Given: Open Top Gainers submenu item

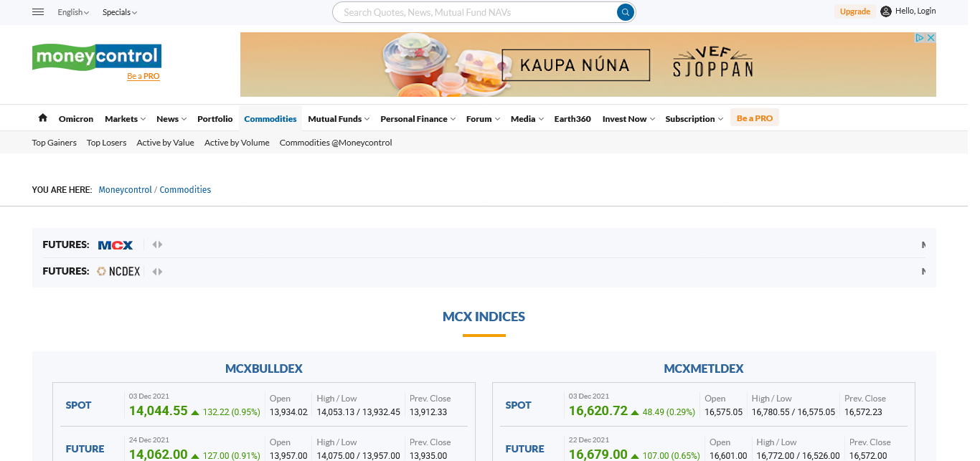Looking at the screenshot, I should coord(55,143).
